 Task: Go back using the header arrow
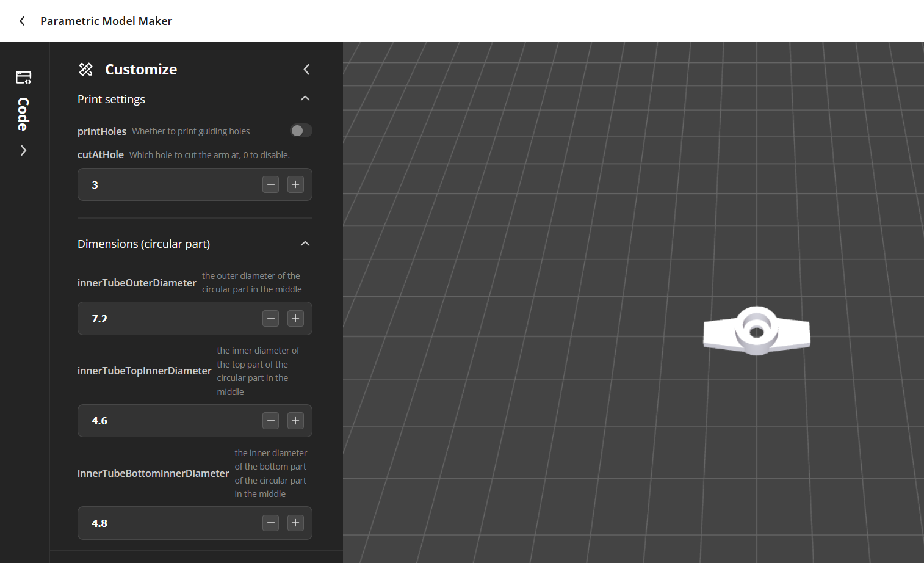click(22, 21)
